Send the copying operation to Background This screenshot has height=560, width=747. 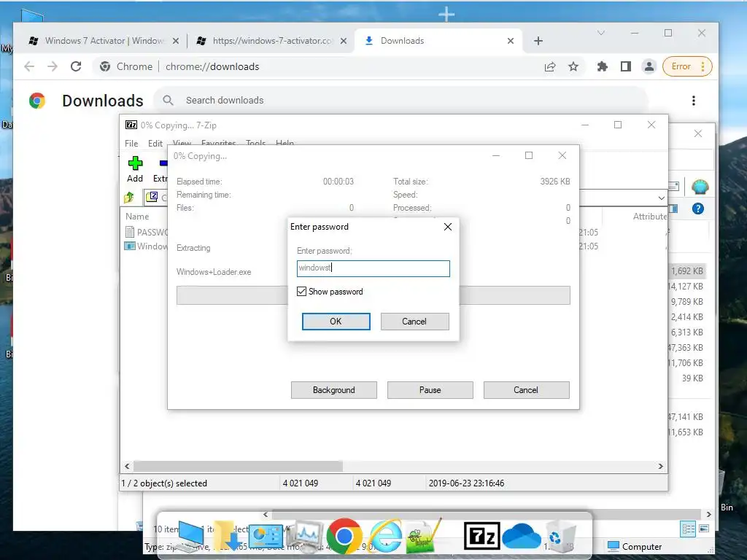334,390
